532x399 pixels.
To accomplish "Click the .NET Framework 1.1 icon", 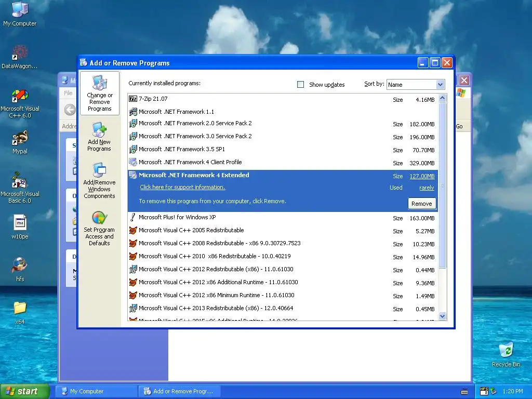I will (132, 112).
